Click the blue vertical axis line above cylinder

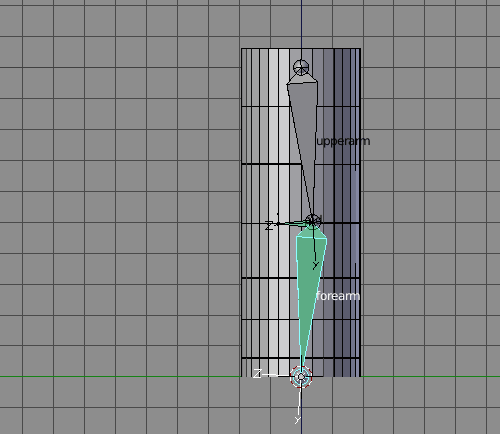tap(302, 24)
